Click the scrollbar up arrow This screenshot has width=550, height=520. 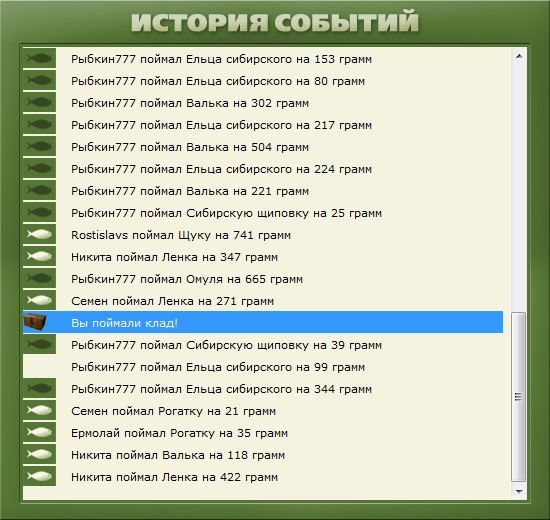point(519,56)
